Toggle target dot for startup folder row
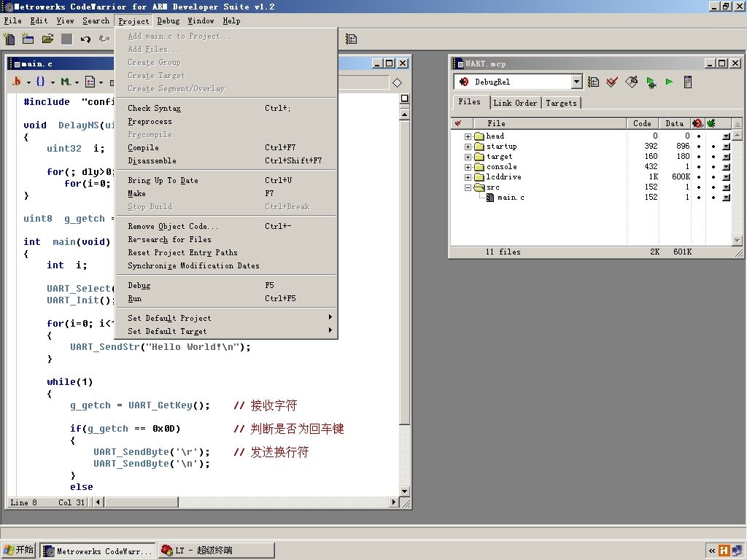 699,147
